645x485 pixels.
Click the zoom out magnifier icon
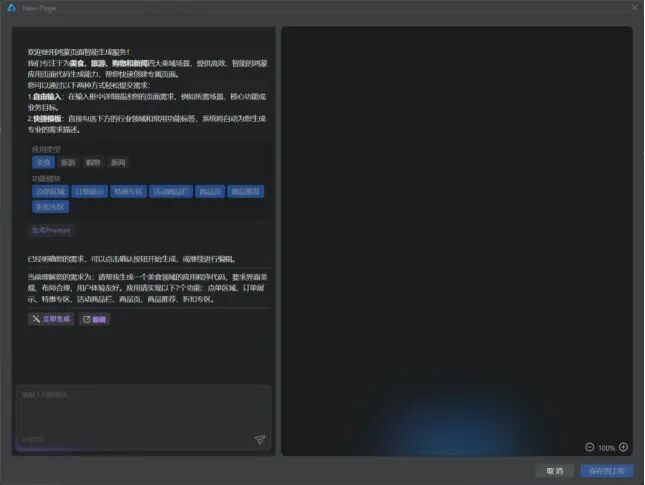click(589, 447)
